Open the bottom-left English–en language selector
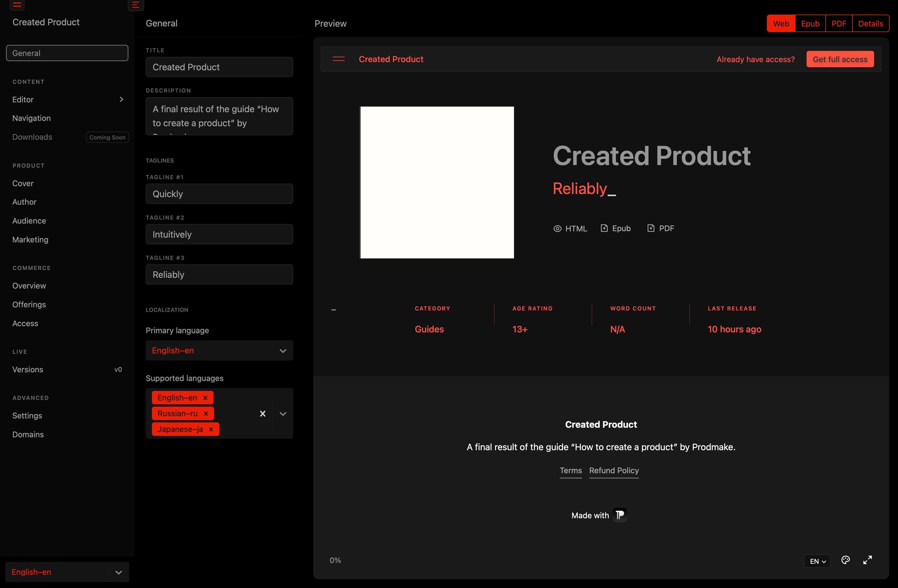 pos(67,572)
